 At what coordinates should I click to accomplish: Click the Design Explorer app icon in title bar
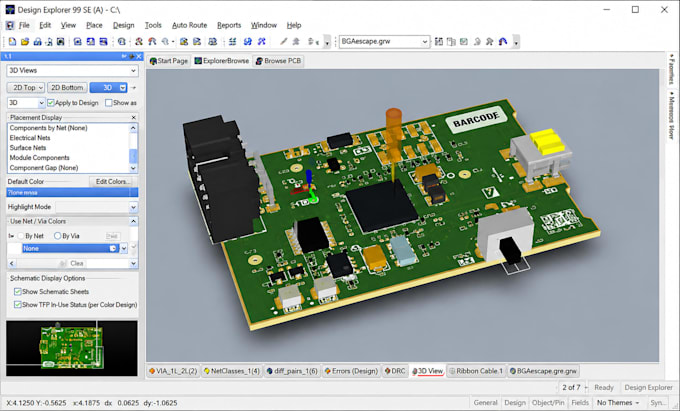pos(10,9)
